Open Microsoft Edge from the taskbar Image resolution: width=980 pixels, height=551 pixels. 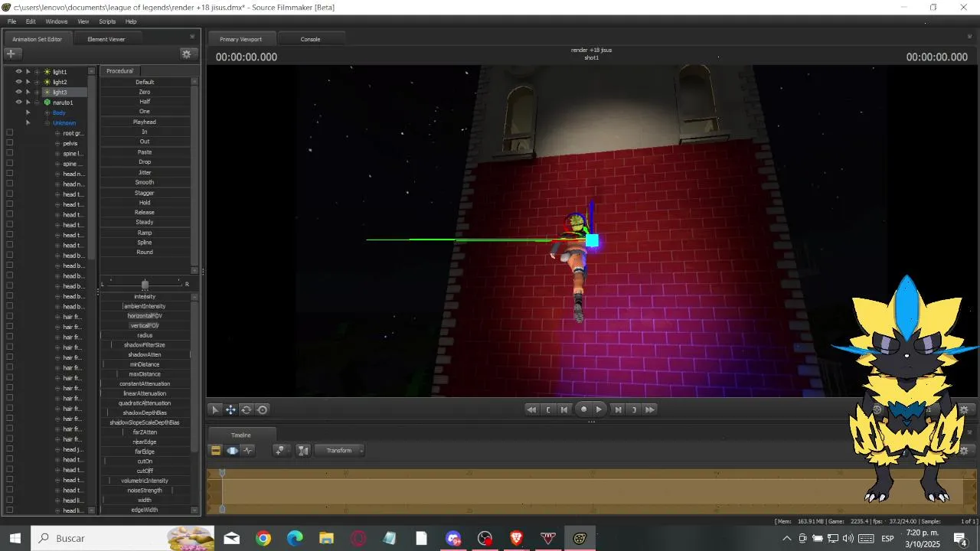295,539
